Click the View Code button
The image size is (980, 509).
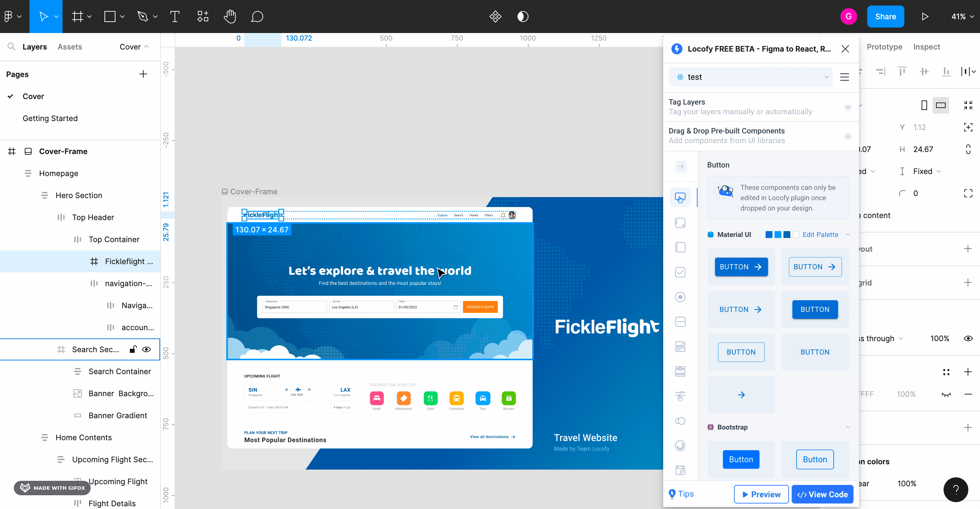pyautogui.click(x=822, y=494)
